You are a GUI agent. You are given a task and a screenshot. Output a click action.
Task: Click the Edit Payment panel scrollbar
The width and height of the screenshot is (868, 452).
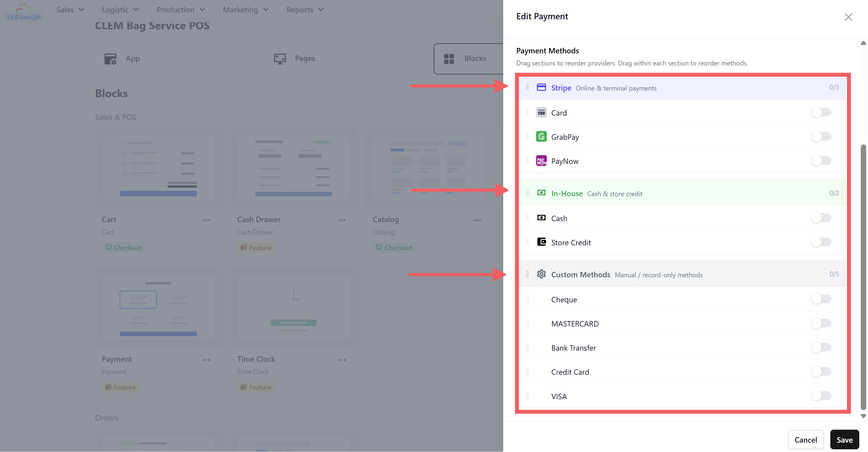(863, 277)
